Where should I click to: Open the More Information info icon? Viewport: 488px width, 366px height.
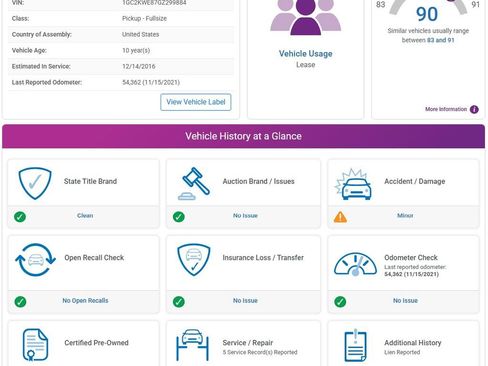[474, 109]
